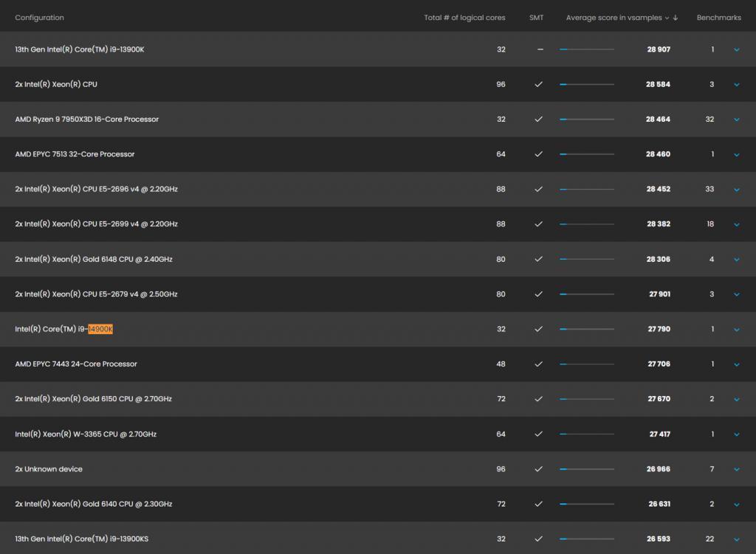This screenshot has height=554, width=756.
Task: Select 2x Xeon E5-2696 v4 configuration name
Action: pos(97,189)
